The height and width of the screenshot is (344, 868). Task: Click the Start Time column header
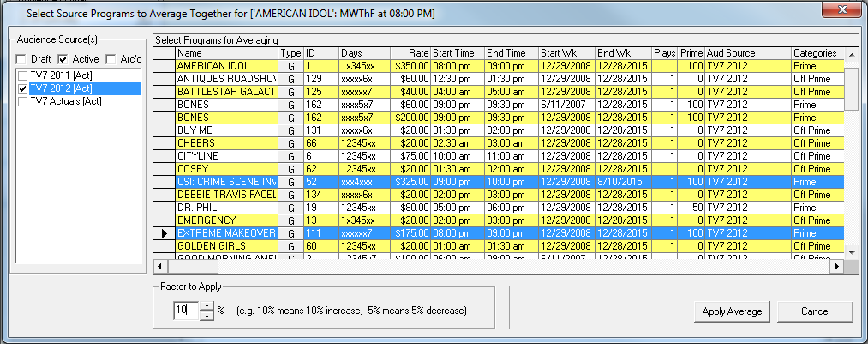pyautogui.click(x=457, y=53)
